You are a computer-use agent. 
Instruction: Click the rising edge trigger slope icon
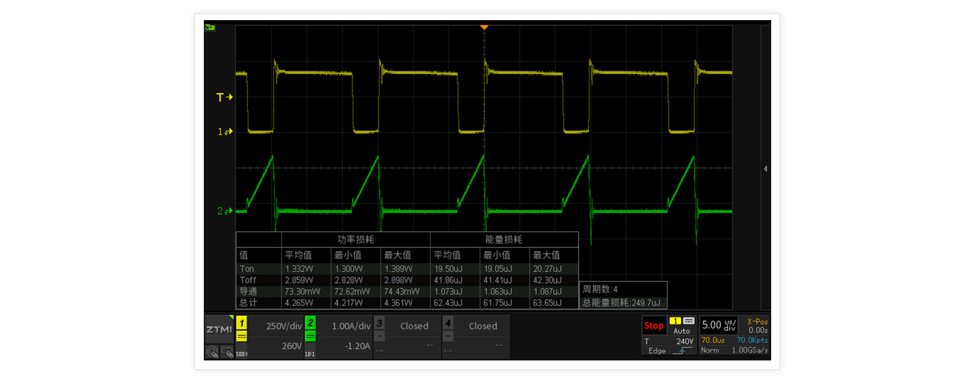click(682, 350)
